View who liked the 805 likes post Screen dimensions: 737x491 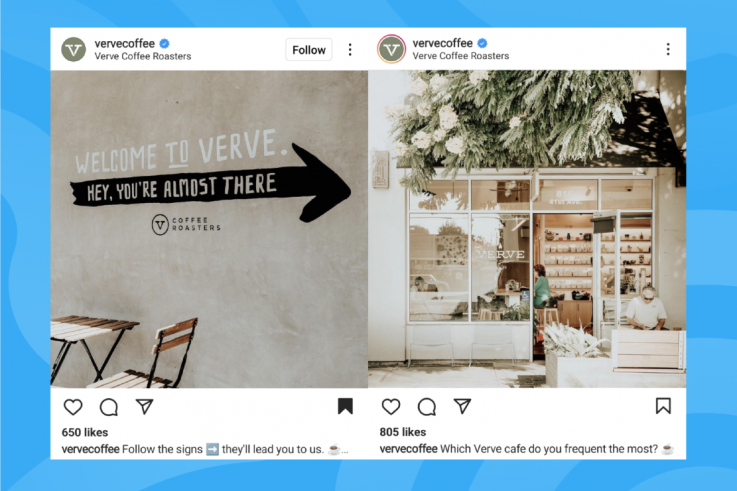403,432
